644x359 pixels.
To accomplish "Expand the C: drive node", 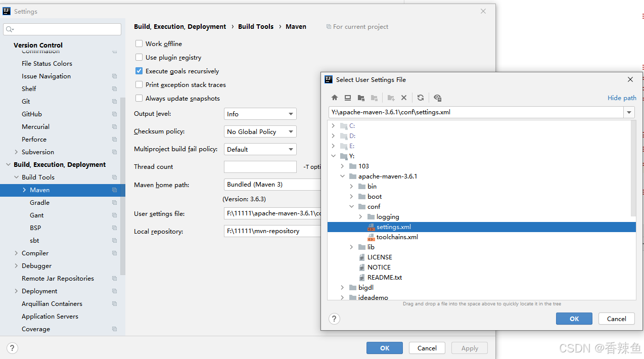I will [333, 126].
